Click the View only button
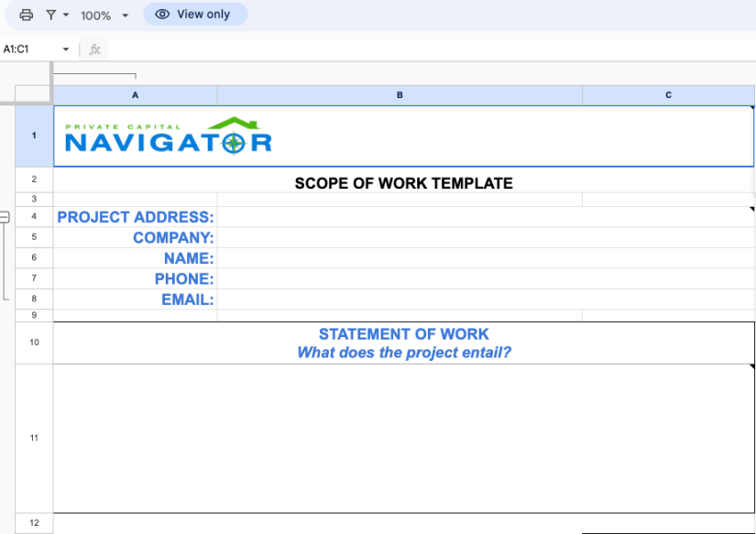756x534 pixels. (195, 15)
